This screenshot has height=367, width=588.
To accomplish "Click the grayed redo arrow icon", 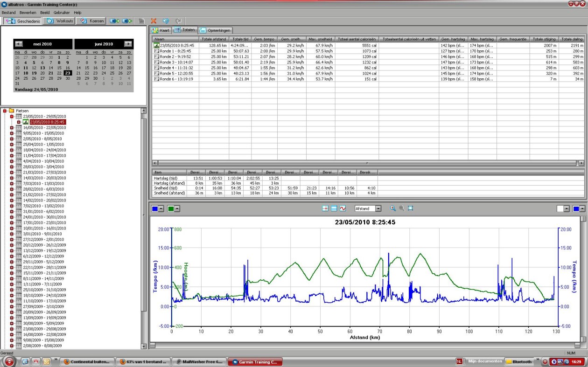I will [x=178, y=21].
